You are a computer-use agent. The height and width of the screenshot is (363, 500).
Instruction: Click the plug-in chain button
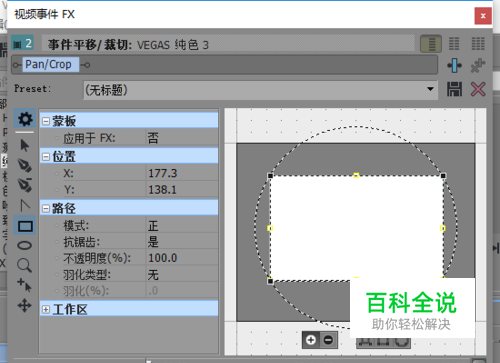click(455, 65)
